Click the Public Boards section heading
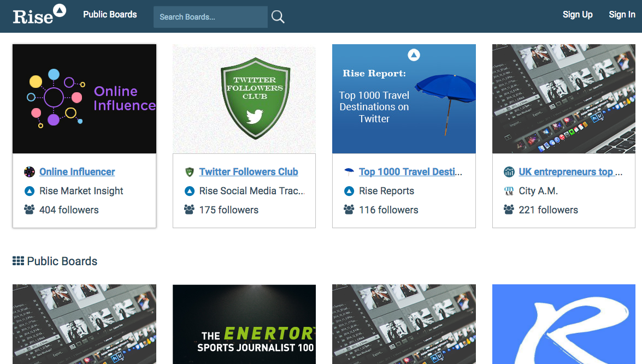This screenshot has height=364, width=642. [62, 261]
